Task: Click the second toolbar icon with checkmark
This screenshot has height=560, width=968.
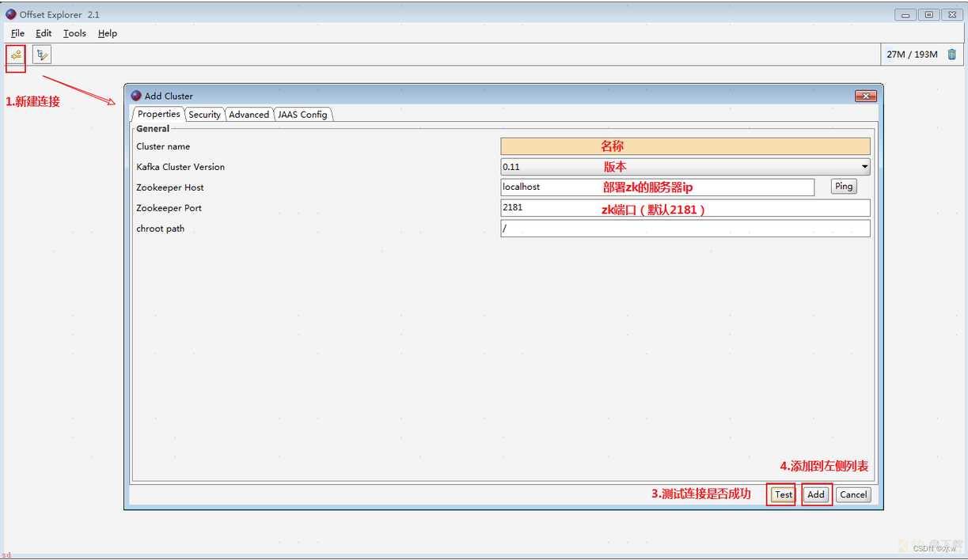Action: click(x=42, y=55)
